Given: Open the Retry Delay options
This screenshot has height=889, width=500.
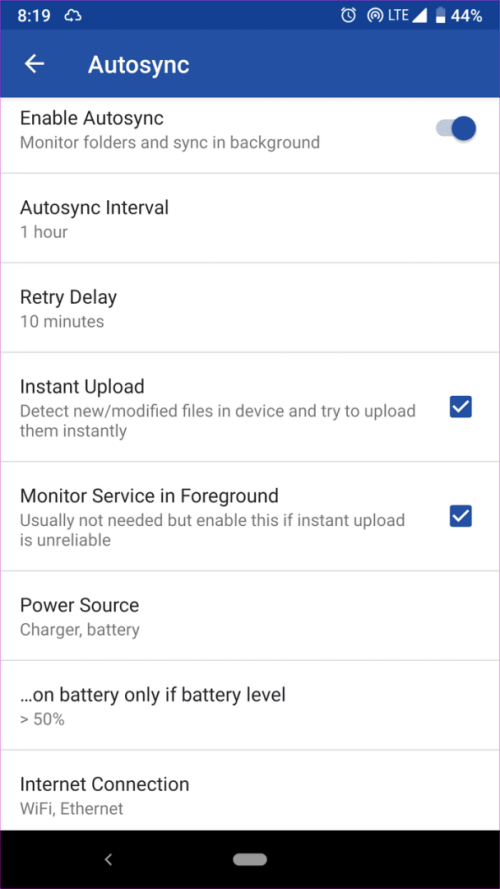Looking at the screenshot, I should (x=250, y=308).
